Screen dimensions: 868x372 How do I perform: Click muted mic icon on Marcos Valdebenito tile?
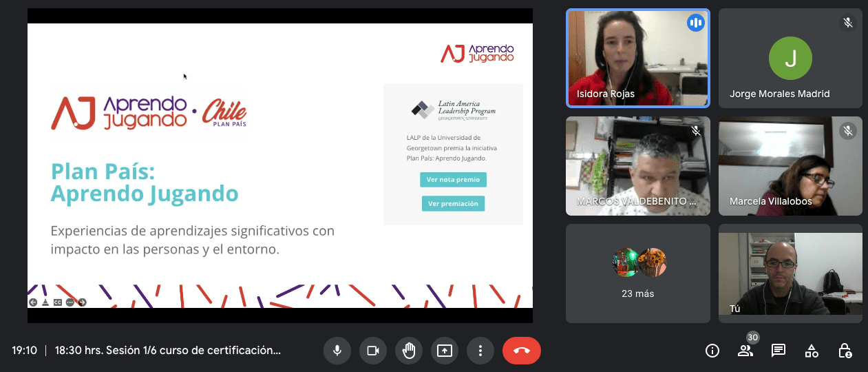click(695, 130)
